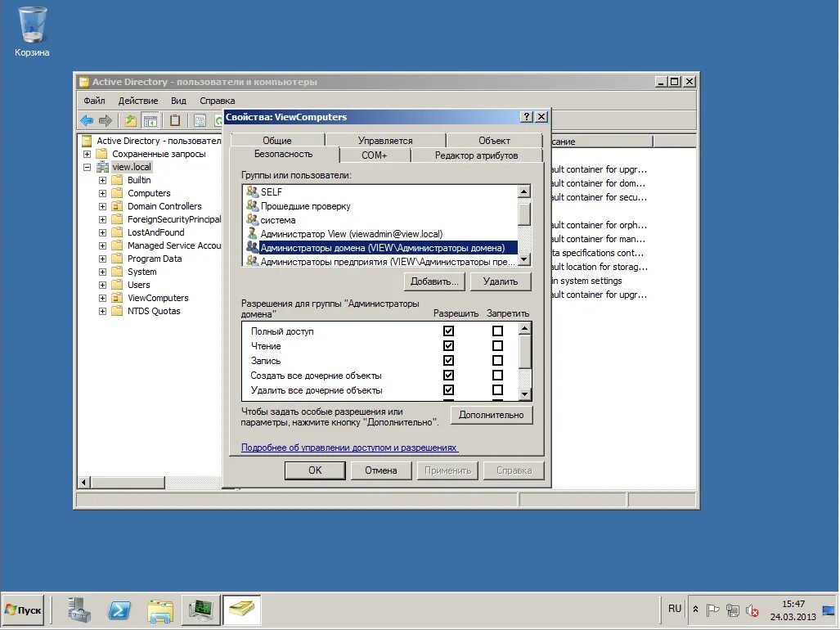Collapse the view.local domain node
Screen dimensions: 840x630
point(87,167)
